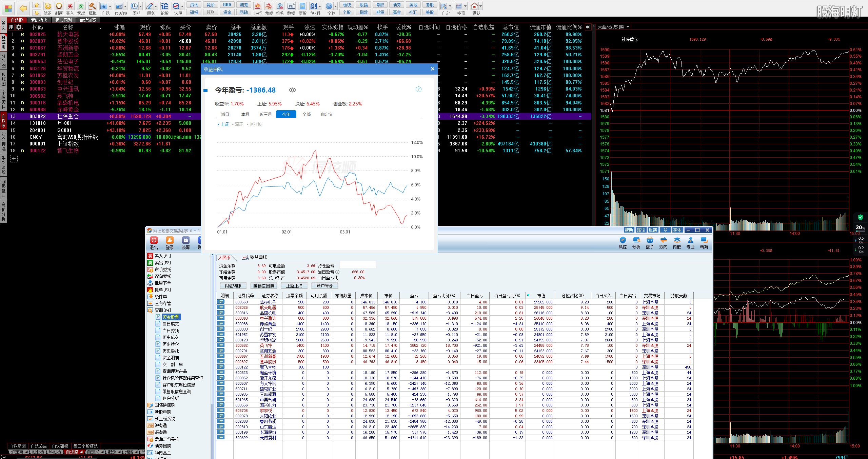Open the 大盘/板块对照 dropdown
The width and height of the screenshot is (868, 459).
point(613,27)
